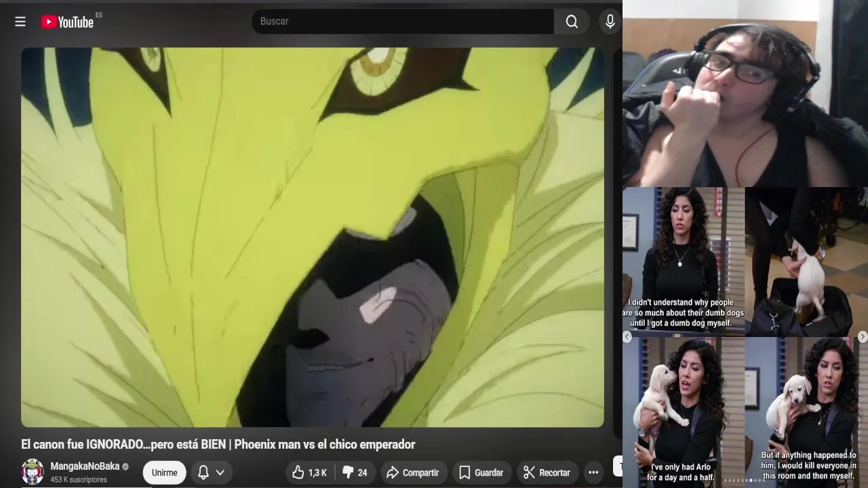The height and width of the screenshot is (488, 868).
Task: Clip the video with Recortar button
Action: pos(547,472)
